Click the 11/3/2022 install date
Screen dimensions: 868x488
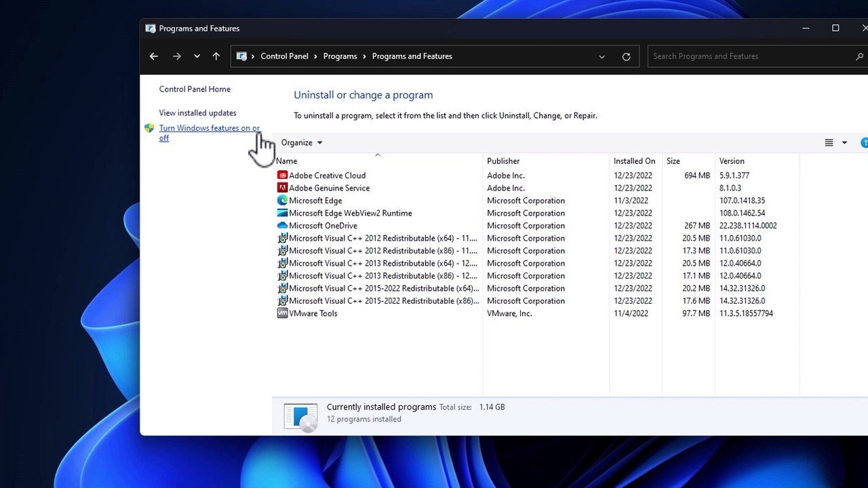[631, 201]
